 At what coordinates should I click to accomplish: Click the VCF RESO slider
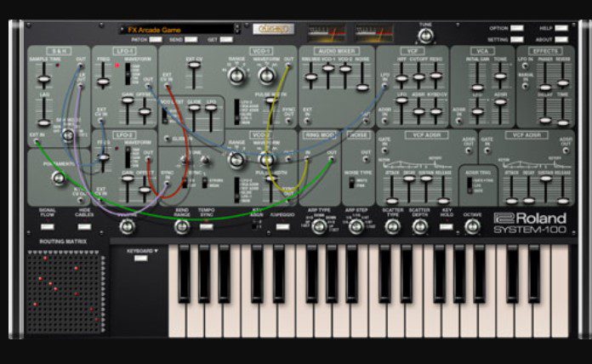(435, 75)
